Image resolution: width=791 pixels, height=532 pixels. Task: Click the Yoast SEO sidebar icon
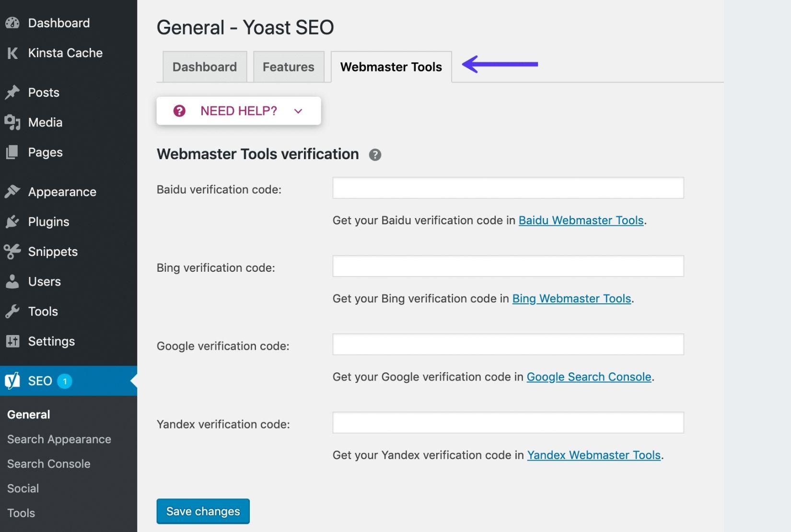pos(12,381)
